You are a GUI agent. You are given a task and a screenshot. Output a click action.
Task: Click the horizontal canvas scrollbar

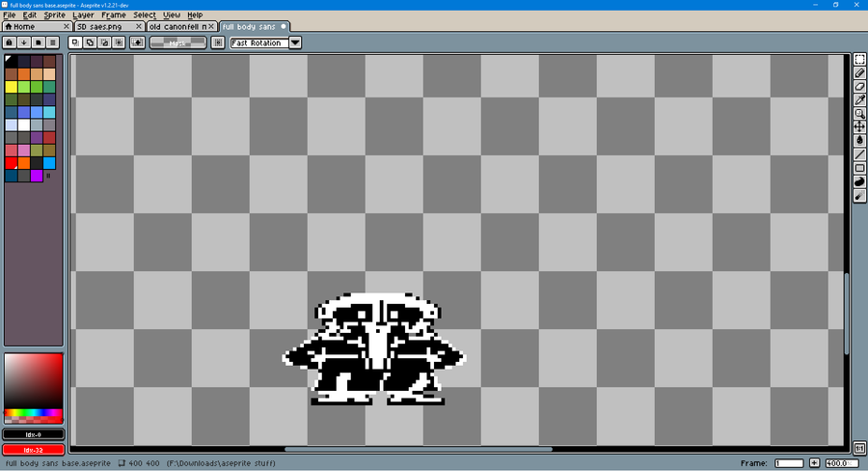[419, 450]
